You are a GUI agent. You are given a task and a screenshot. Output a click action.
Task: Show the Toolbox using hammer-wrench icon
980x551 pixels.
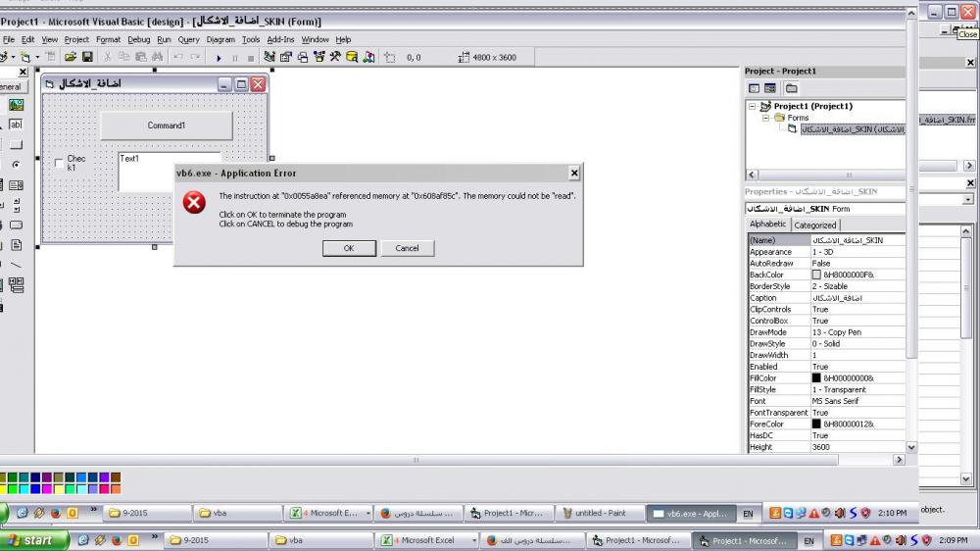click(335, 57)
